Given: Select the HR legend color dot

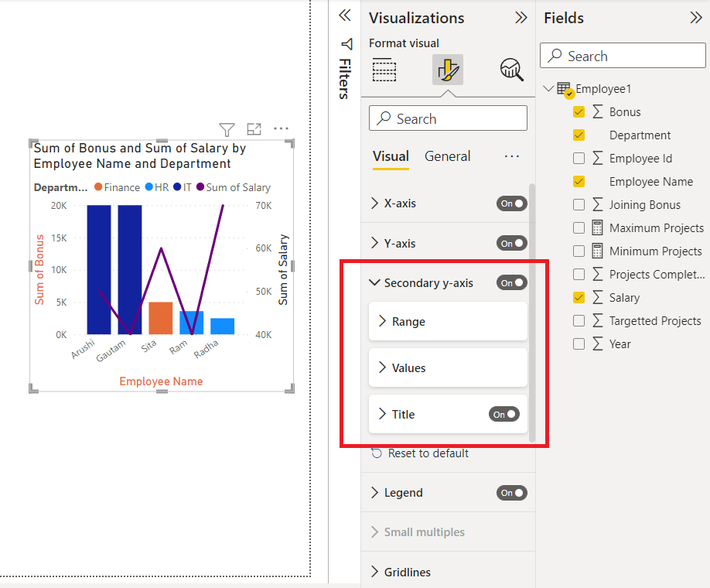Looking at the screenshot, I should pyautogui.click(x=149, y=186).
